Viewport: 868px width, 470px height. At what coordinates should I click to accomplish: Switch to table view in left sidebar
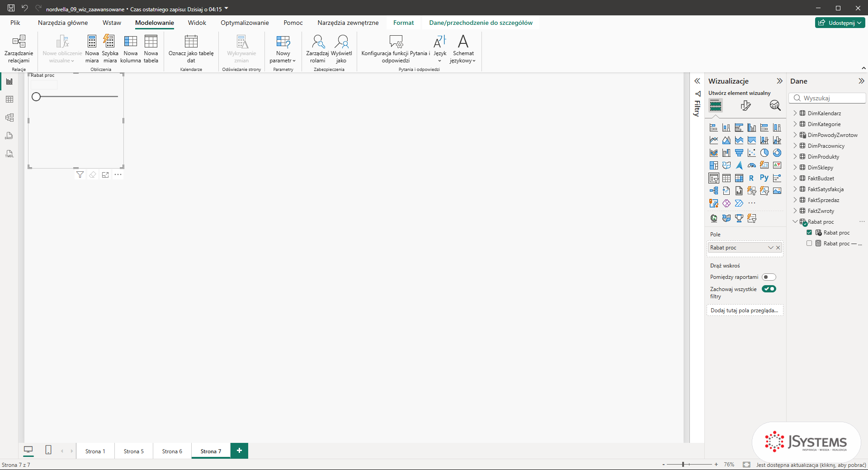pyautogui.click(x=9, y=99)
